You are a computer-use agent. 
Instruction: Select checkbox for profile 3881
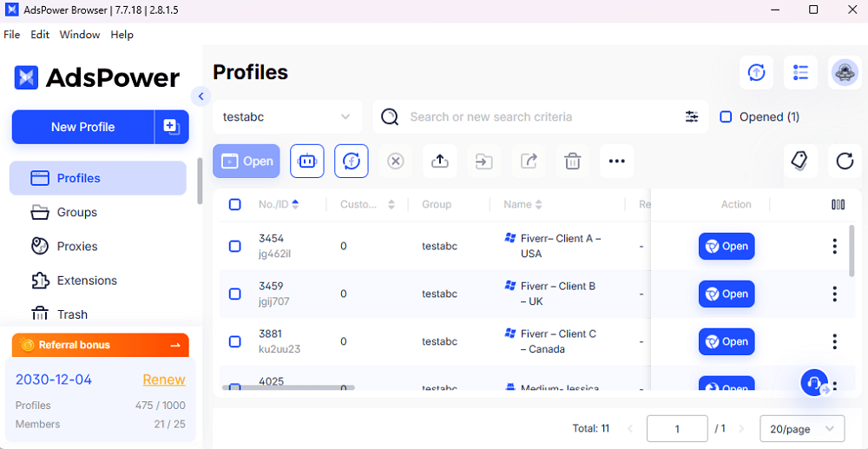[234, 341]
